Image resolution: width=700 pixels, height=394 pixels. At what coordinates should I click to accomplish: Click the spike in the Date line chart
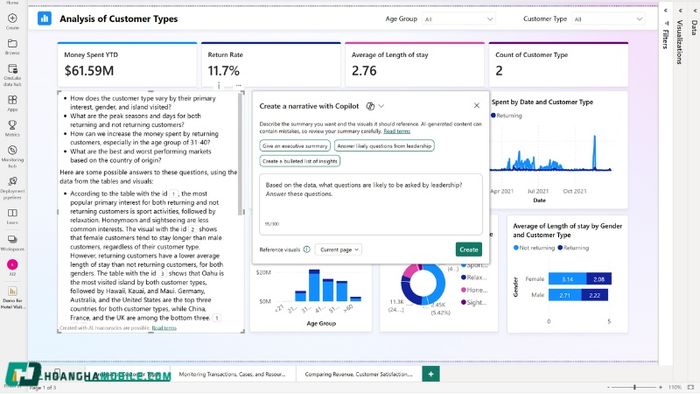pos(594,152)
